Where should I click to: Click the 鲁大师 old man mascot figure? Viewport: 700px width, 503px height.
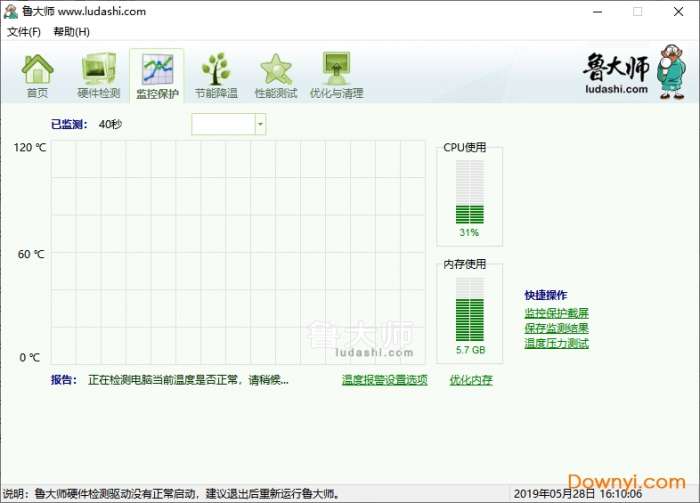coord(672,71)
